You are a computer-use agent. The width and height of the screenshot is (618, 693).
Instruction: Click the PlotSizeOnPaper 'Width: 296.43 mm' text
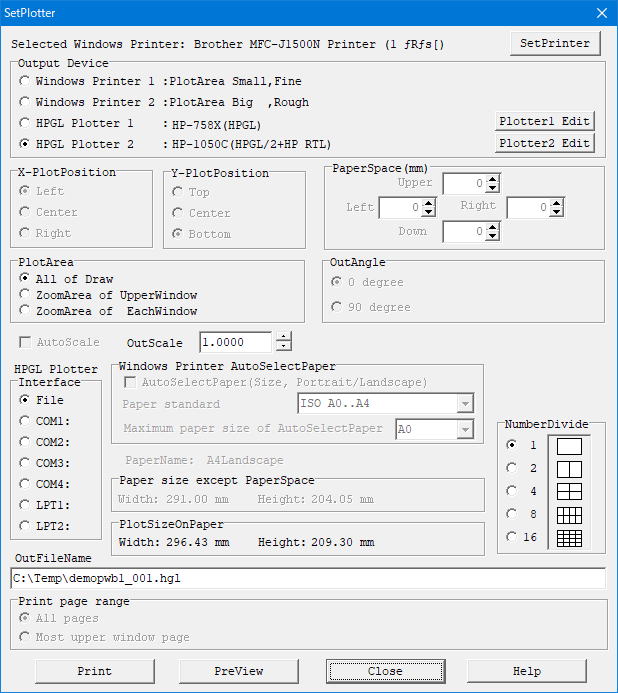click(x=174, y=542)
